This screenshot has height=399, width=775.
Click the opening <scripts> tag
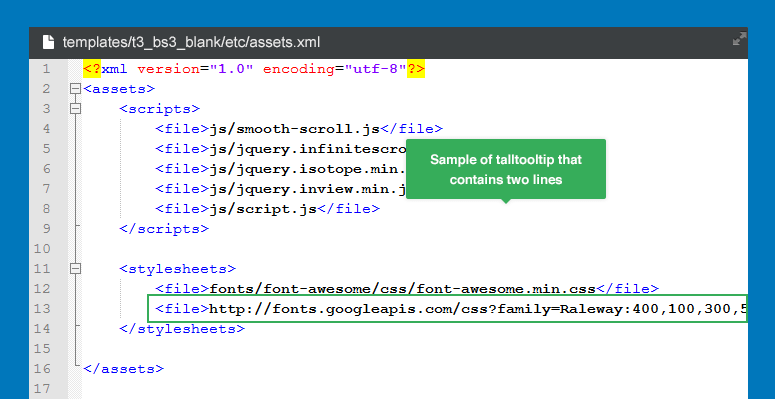point(160,109)
